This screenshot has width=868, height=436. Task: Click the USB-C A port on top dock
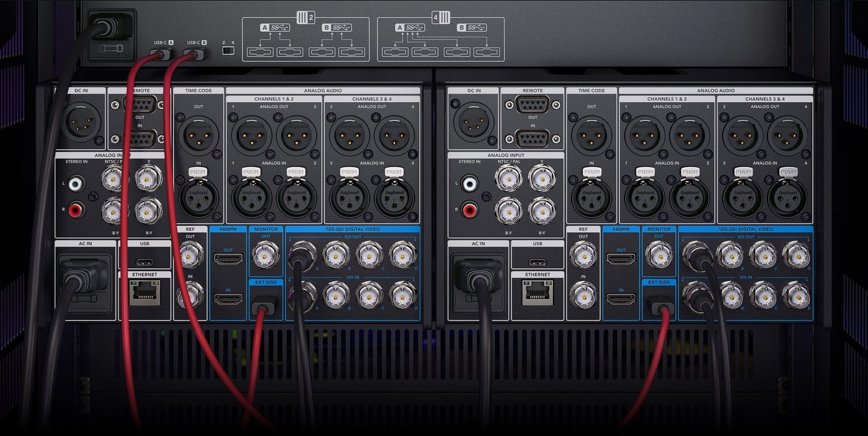(162, 54)
